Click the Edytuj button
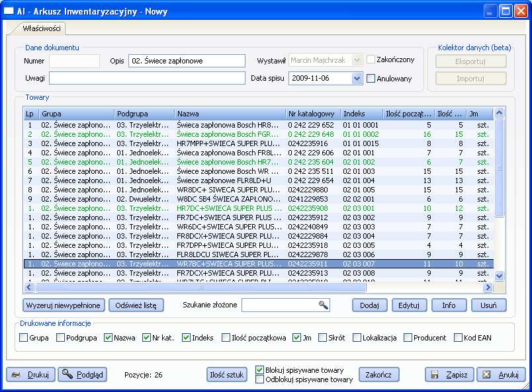The height and width of the screenshot is (392, 532). [x=409, y=305]
